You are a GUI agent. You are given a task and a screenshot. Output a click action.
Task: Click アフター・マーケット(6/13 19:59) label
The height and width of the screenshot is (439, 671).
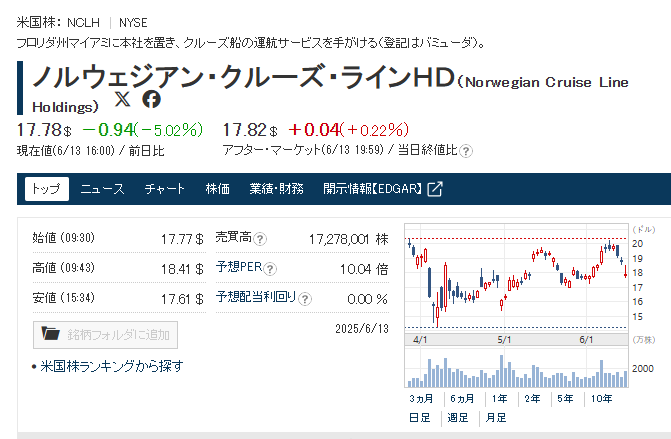click(x=303, y=150)
